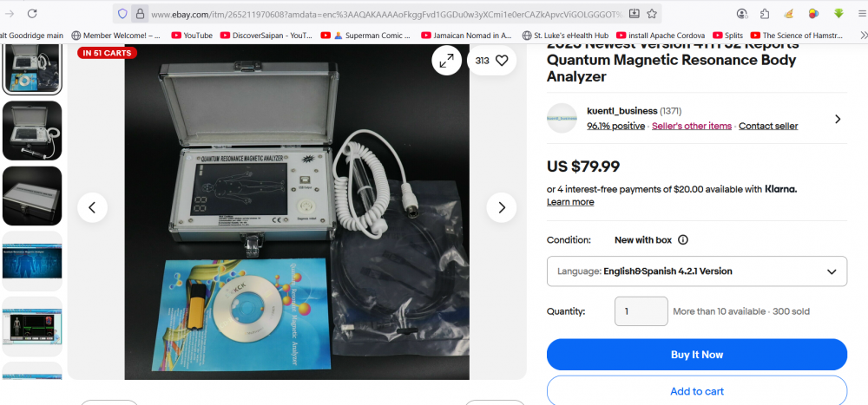The image size is (868, 405).
Task: Open the YouTube bookmark
Action: point(192,36)
